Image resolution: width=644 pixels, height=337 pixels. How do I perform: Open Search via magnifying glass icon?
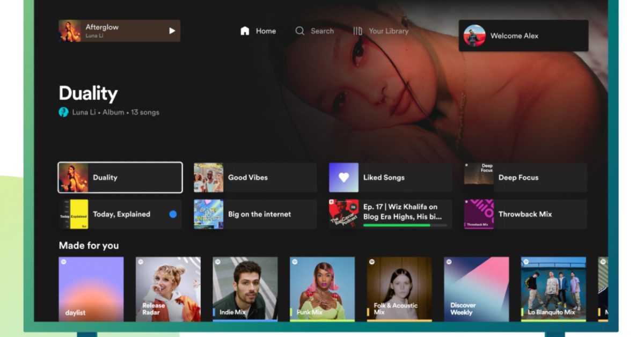(300, 31)
